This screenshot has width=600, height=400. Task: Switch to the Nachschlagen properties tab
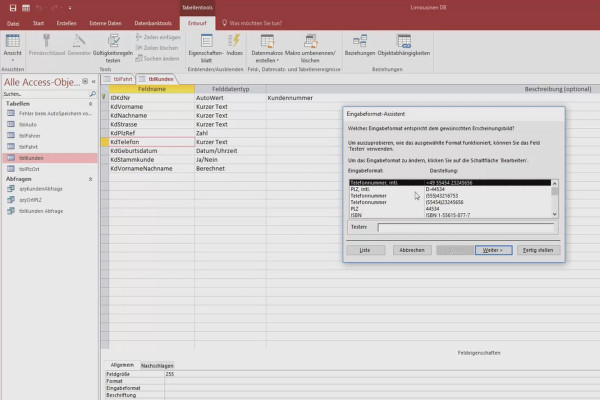157,366
